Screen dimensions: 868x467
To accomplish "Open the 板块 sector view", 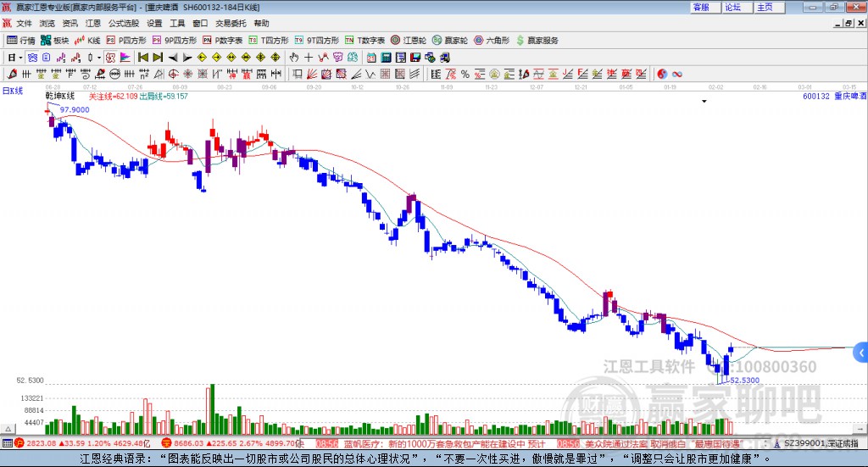I will [x=54, y=41].
